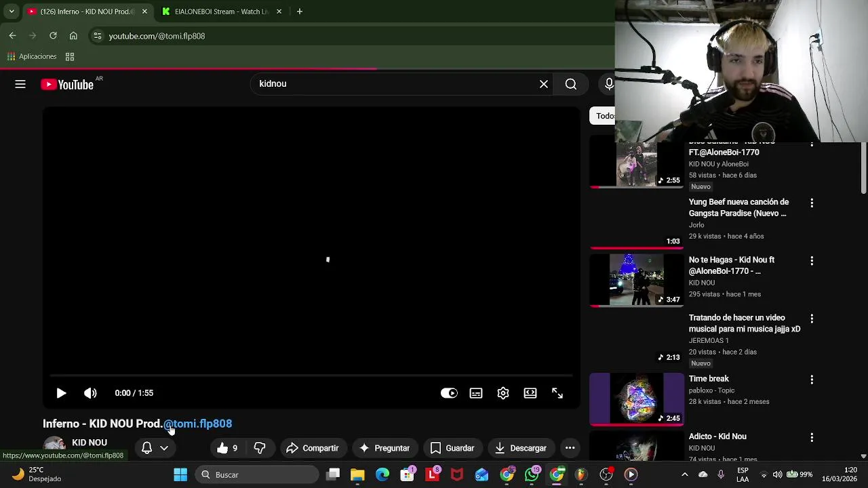
Task: Open WhatsApp from taskbar
Action: coord(532,474)
